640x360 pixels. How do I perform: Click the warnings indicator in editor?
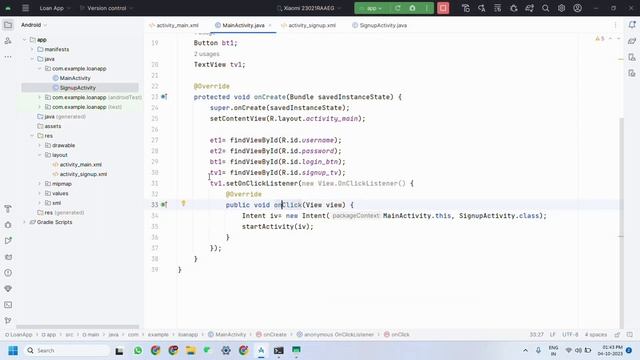(600, 38)
